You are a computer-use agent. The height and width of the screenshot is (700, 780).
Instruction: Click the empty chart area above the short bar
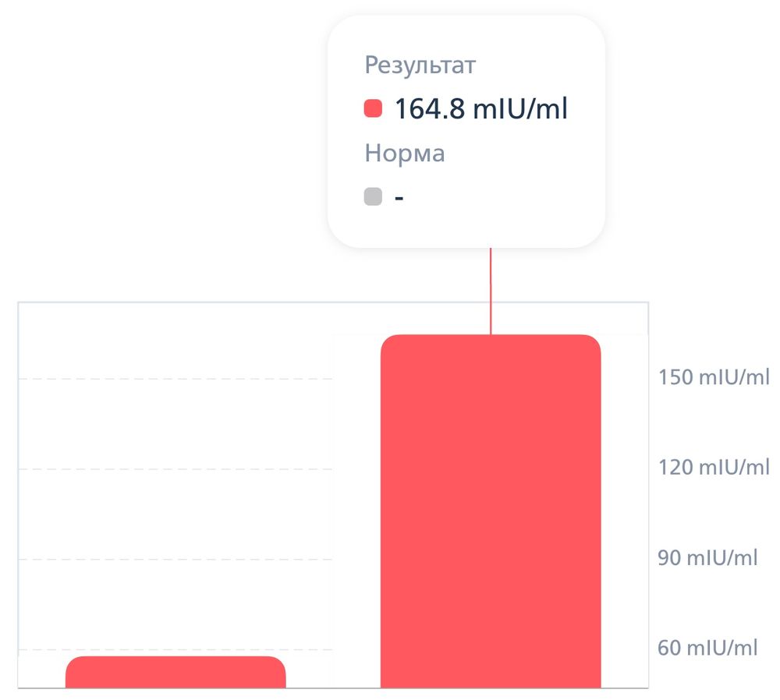pyautogui.click(x=175, y=514)
